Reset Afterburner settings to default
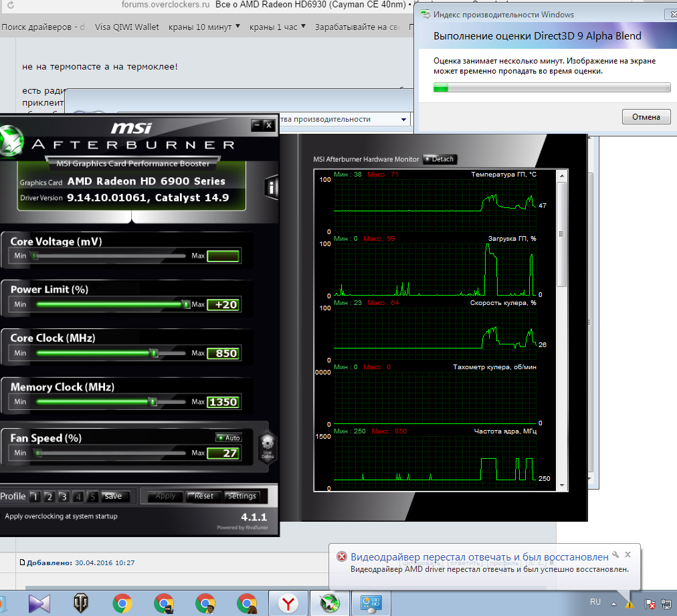 pos(204,496)
